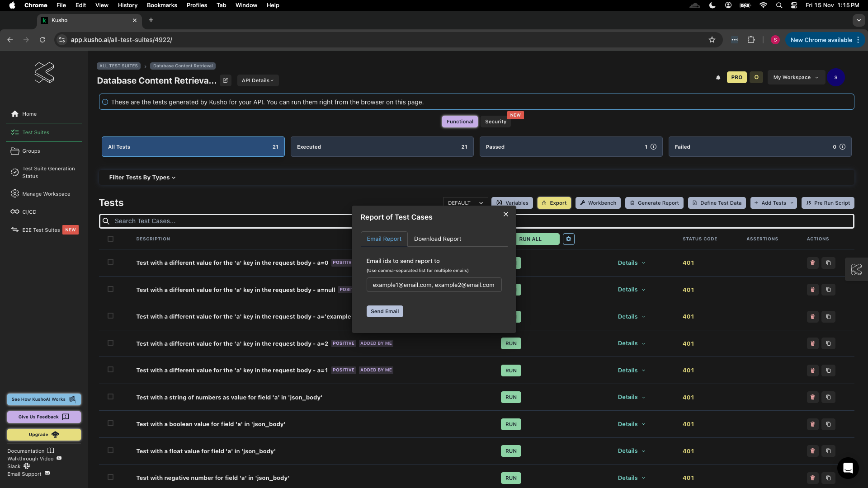Screen dimensions: 868x488
Task: Expand the API Details dropdown
Action: [258, 80]
